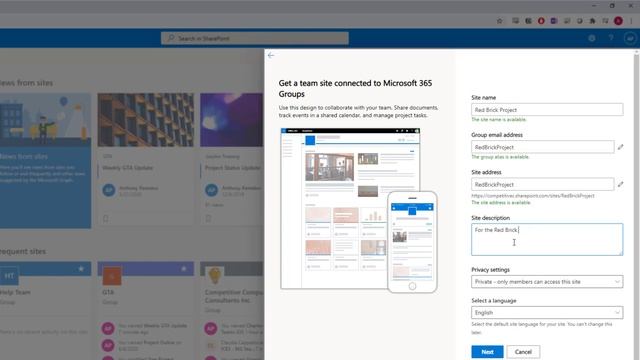Click into the Site description box
Image resolution: width=640 pixels, height=360 pixels.
(x=547, y=239)
